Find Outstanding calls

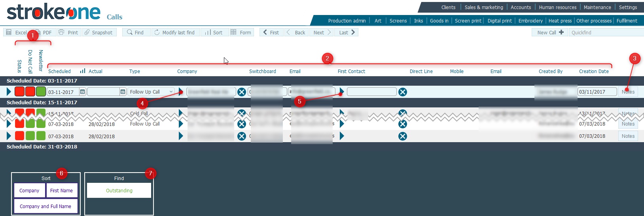point(119,190)
